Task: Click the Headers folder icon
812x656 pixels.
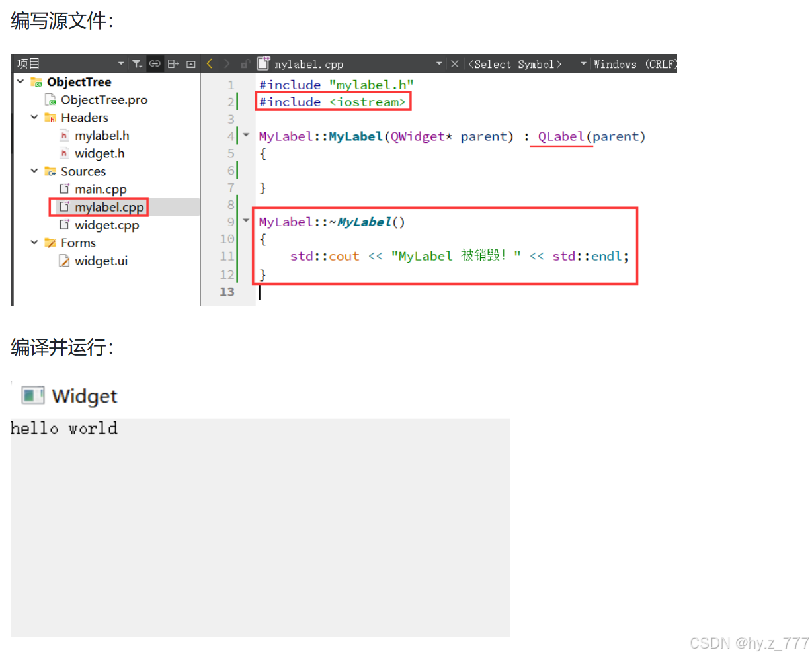Action: click(x=50, y=117)
